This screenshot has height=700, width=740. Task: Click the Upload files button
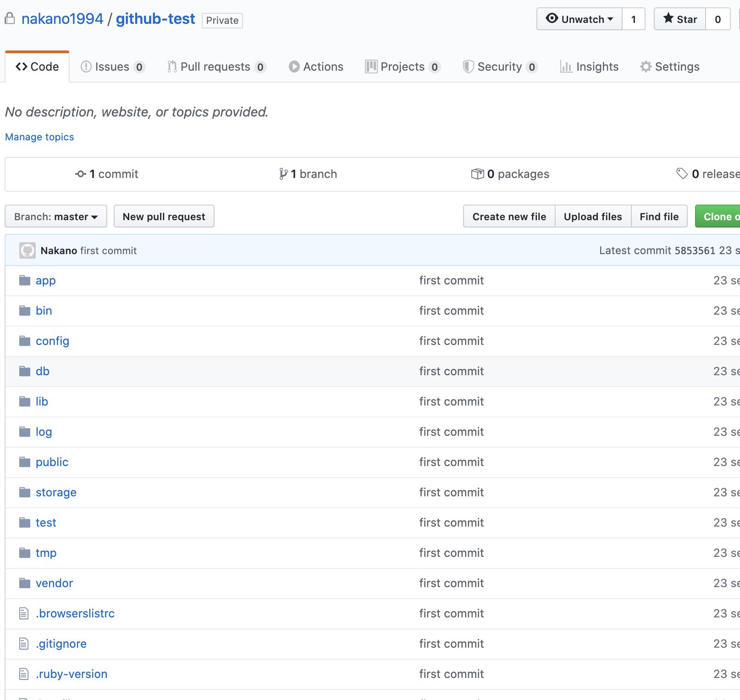point(593,216)
